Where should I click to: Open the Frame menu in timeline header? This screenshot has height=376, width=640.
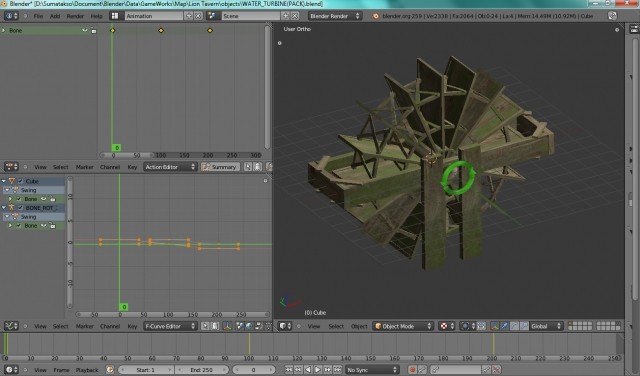pyautogui.click(x=61, y=370)
